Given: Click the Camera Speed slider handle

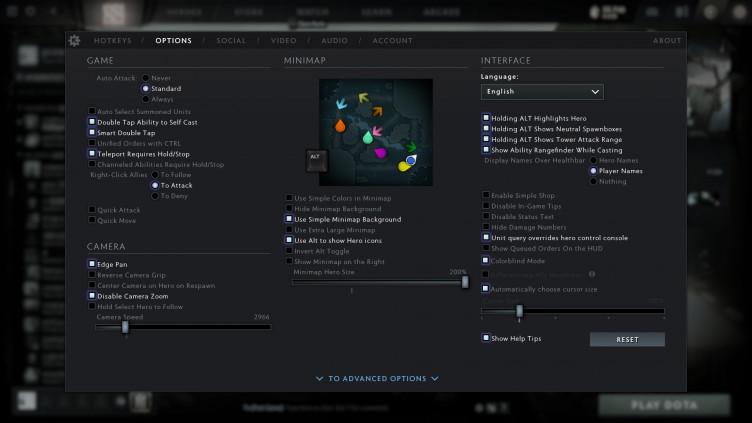Looking at the screenshot, I should point(125,326).
